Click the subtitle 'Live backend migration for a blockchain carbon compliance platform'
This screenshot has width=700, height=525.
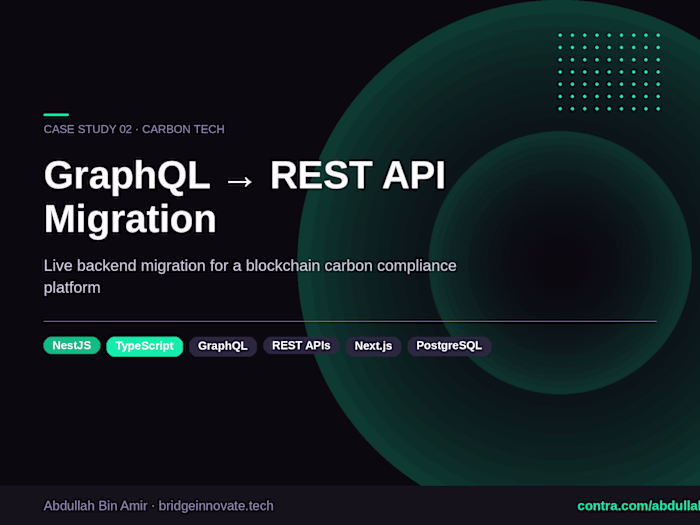[x=250, y=276]
